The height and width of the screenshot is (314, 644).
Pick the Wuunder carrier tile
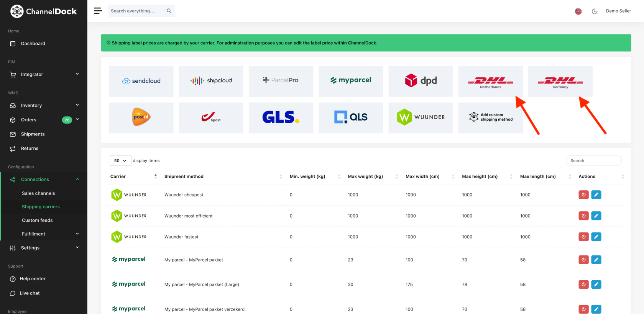pos(421,118)
